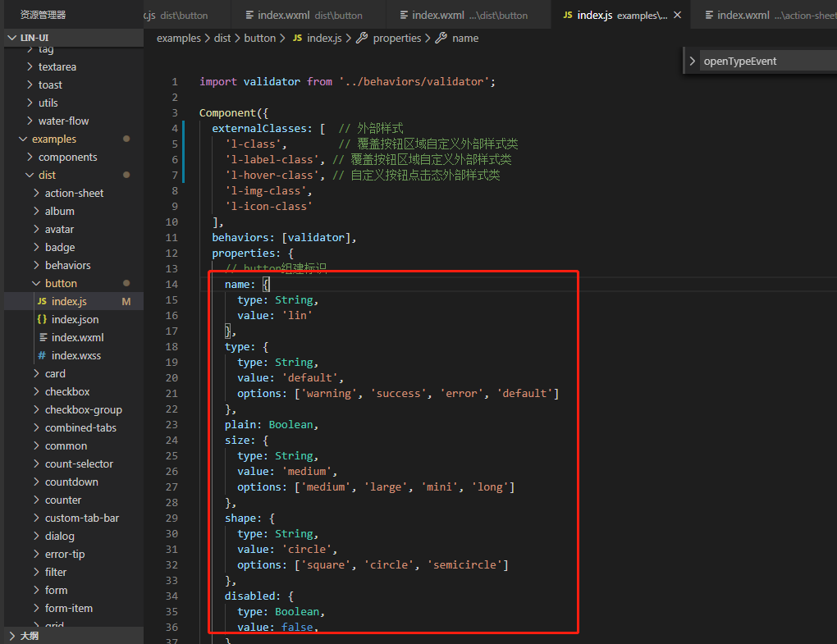
Task: Click the properties breadcrumb segment
Action: pos(396,39)
